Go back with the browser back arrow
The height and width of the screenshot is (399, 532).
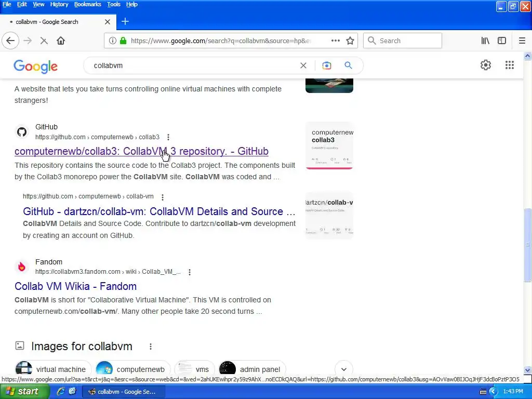[x=10, y=41]
